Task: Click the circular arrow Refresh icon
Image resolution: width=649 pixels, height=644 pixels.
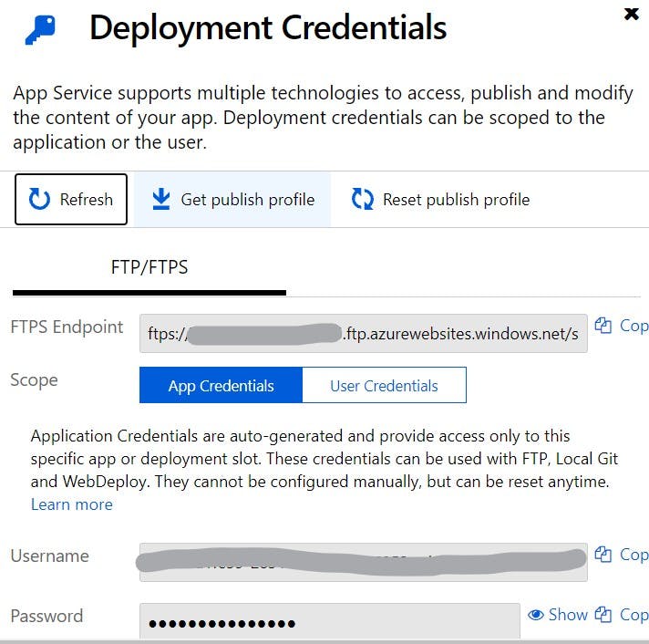Action: click(39, 199)
